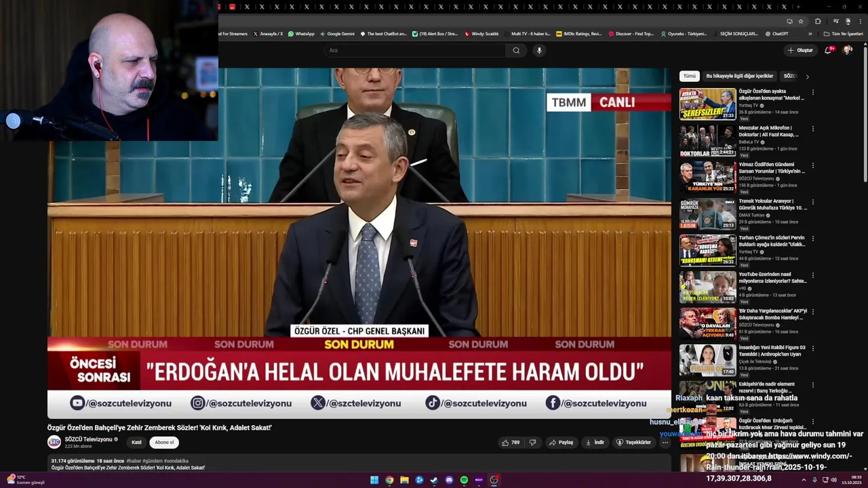Open the SÖZCÜ Televizyonu channel link
This screenshot has width=868, height=488.
pyautogui.click(x=88, y=439)
